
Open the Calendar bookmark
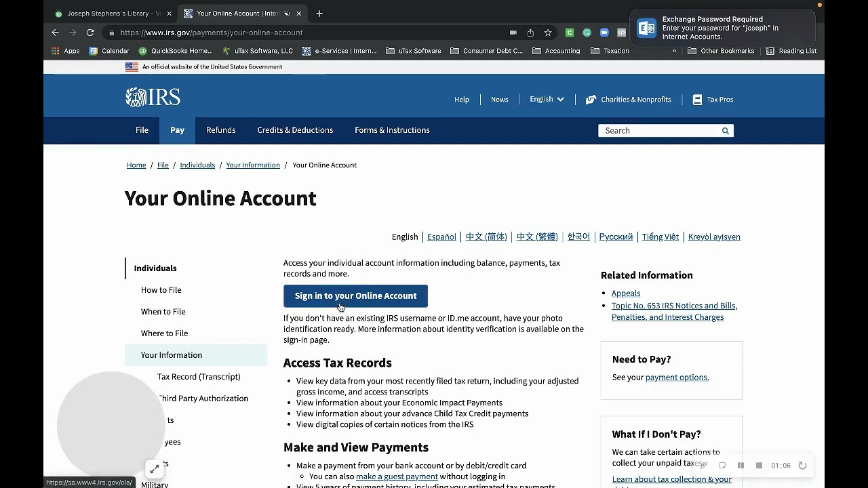coord(109,51)
